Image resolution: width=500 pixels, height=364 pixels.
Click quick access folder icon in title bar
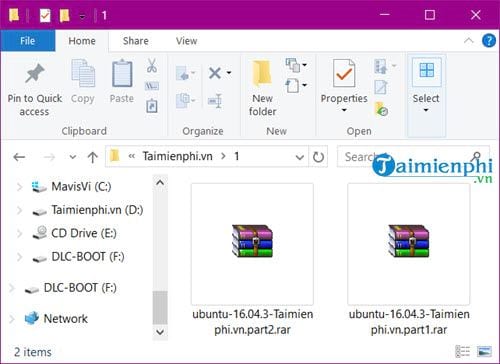14,15
